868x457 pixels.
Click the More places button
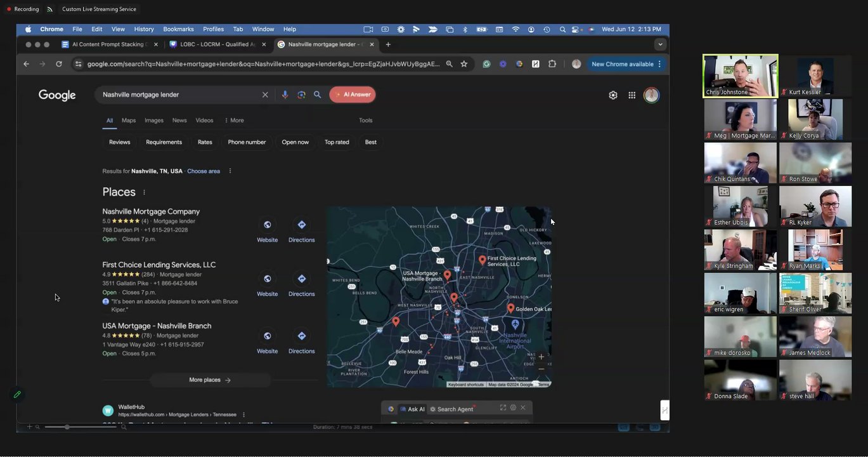click(x=210, y=380)
